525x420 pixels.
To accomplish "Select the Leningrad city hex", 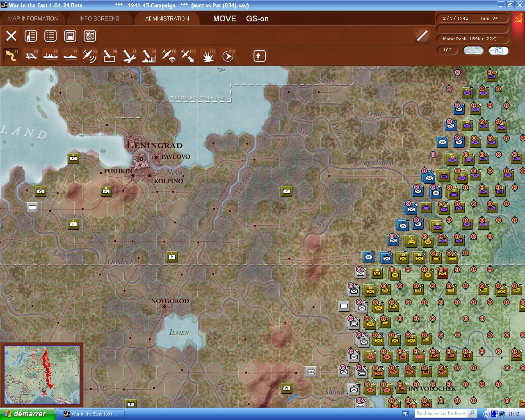I will click(141, 158).
